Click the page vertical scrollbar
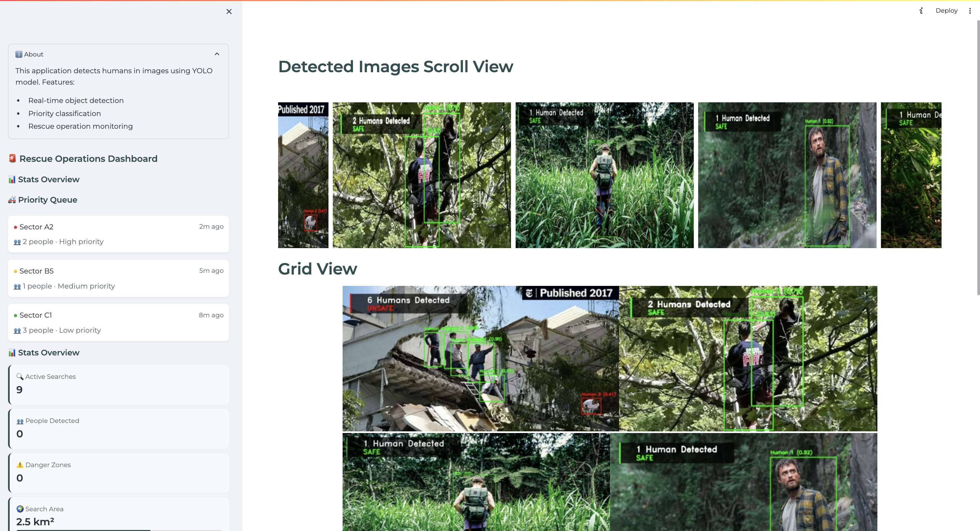The image size is (980, 531). [x=978, y=157]
